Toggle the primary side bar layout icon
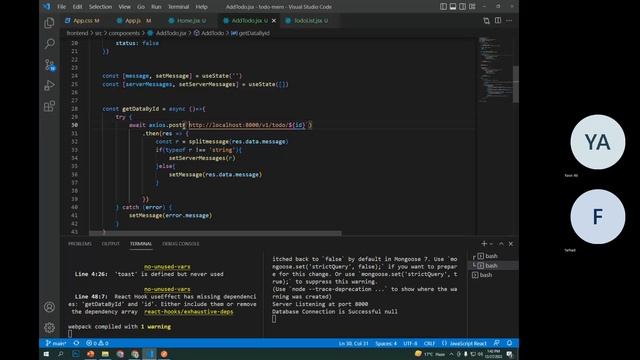Image resolution: width=640 pixels, height=360 pixels. point(443,7)
